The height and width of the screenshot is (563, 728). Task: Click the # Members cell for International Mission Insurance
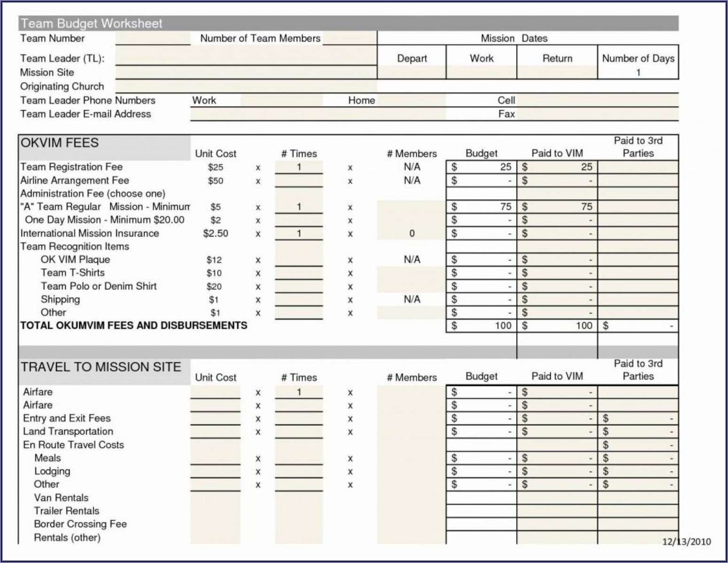pyautogui.click(x=411, y=234)
